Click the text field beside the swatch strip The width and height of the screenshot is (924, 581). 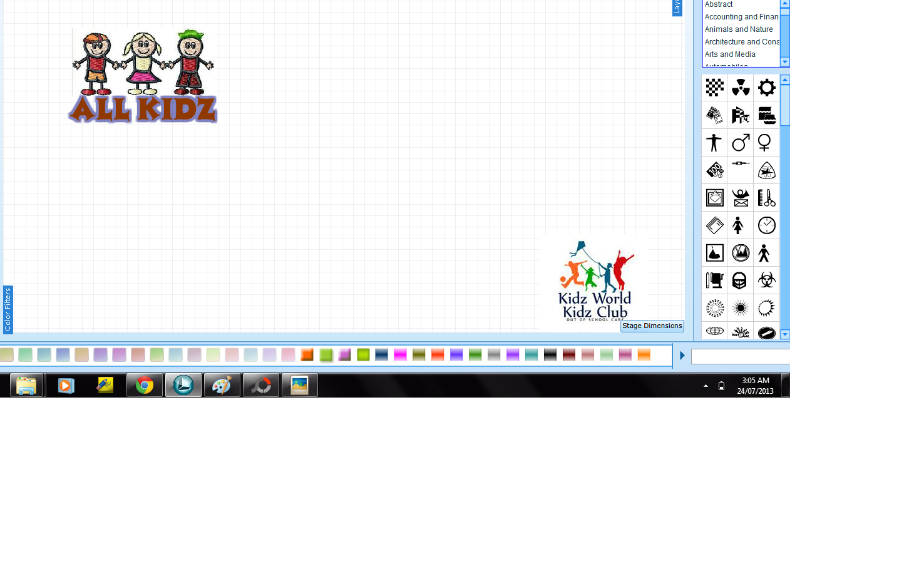click(x=740, y=356)
